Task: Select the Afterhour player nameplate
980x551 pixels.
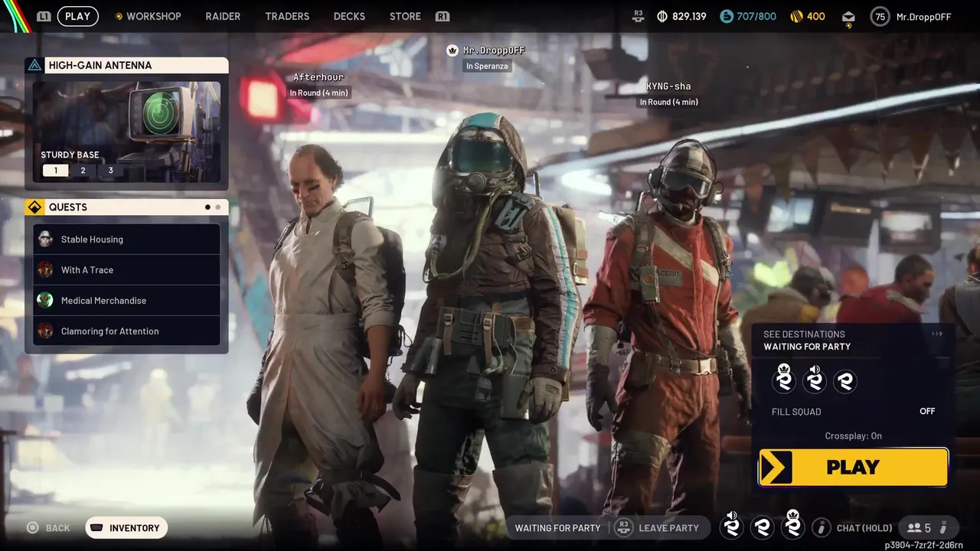Action: (318, 77)
